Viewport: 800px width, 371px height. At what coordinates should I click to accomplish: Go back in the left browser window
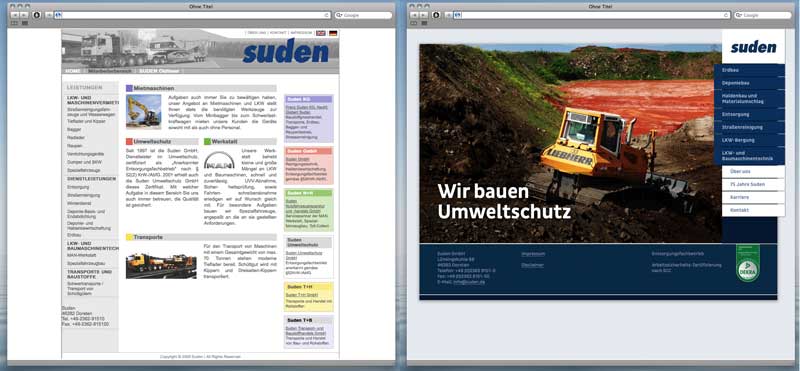coord(14,15)
